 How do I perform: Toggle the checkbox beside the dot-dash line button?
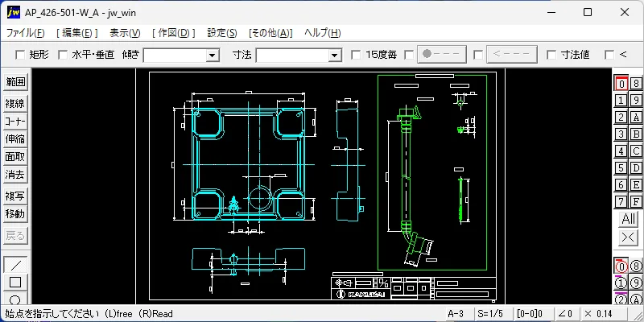pyautogui.click(x=409, y=55)
